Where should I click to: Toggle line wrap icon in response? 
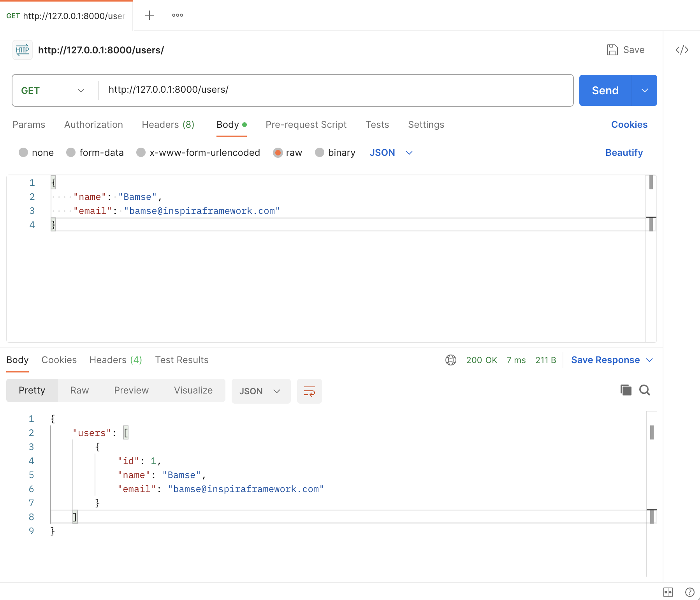310,391
